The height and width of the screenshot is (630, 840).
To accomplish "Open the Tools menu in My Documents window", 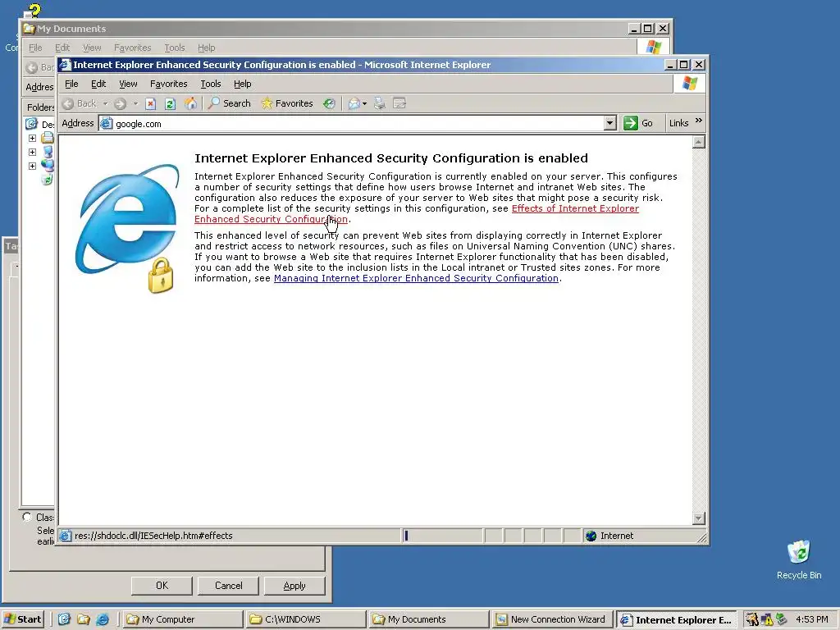I will 174,48.
